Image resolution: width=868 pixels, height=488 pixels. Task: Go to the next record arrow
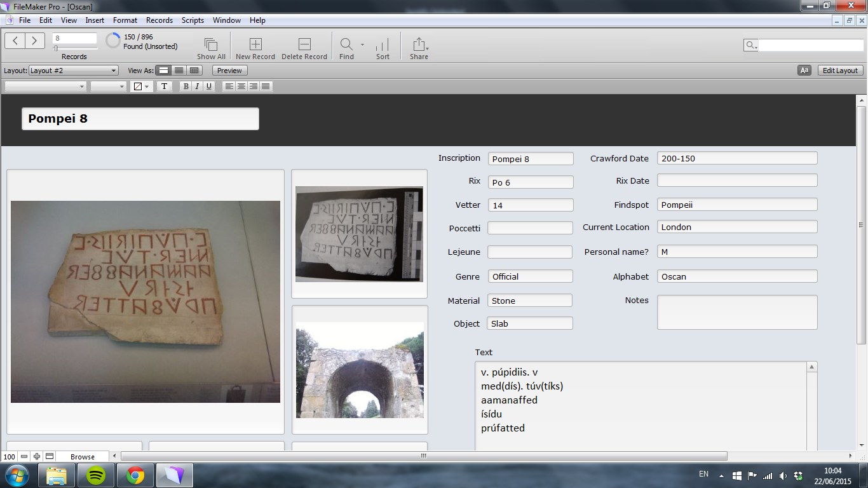click(35, 41)
